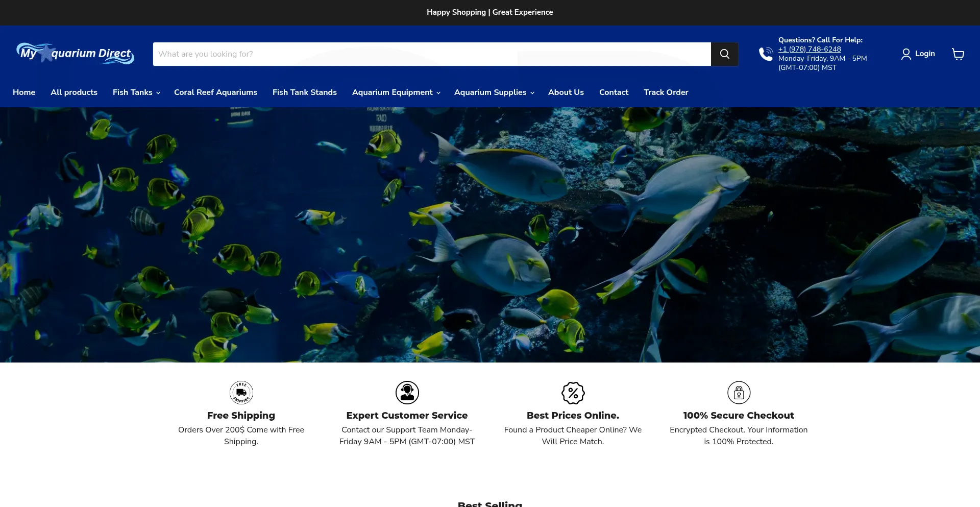Click the phone icon next to help number
Viewport: 980px width, 507px height.
pos(766,54)
